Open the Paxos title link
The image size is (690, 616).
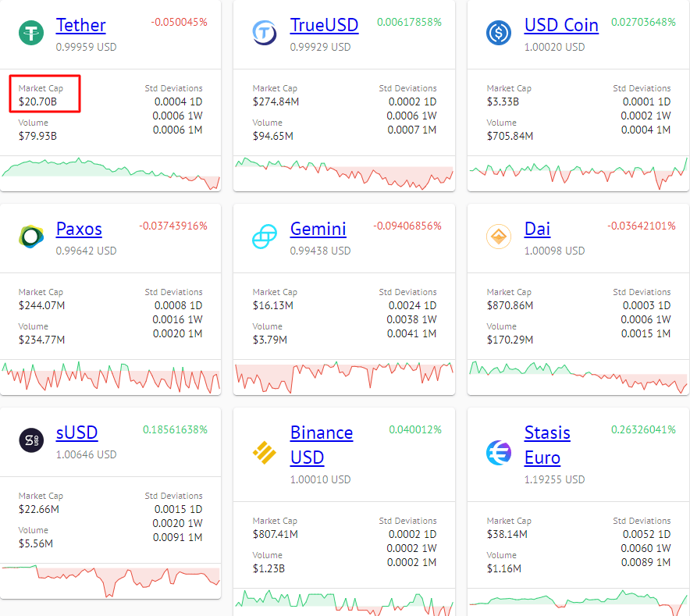click(x=79, y=229)
